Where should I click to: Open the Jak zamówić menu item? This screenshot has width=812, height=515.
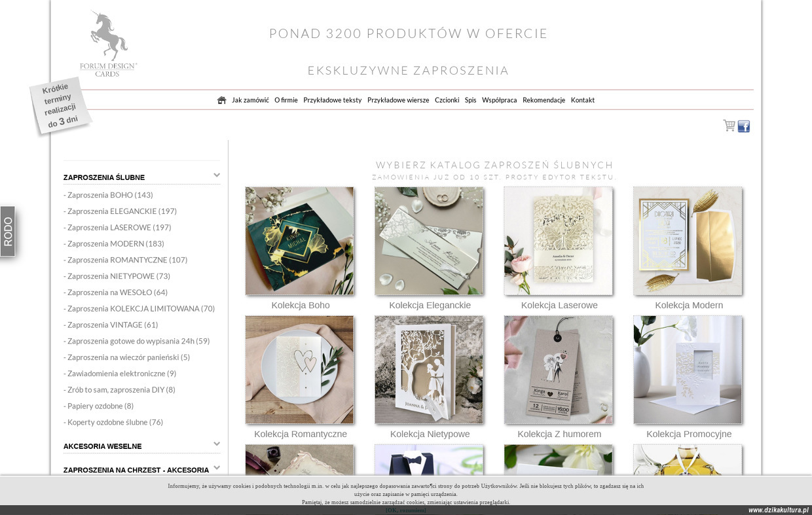250,100
